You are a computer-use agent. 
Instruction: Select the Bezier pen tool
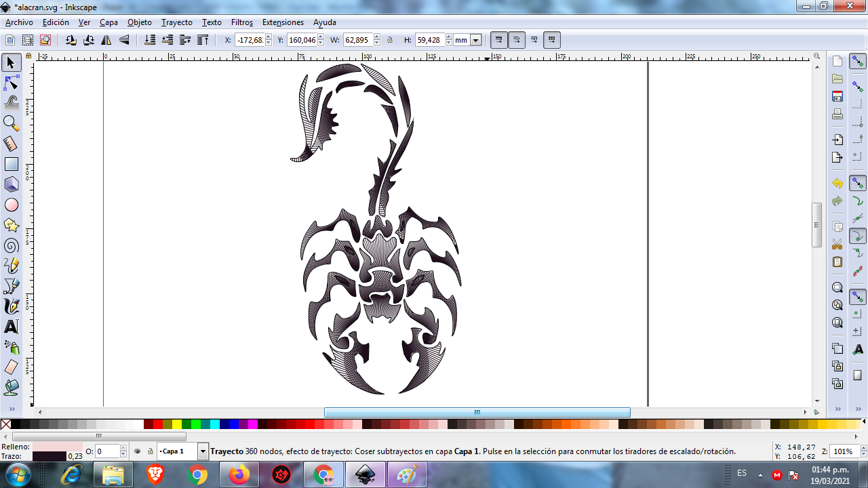pyautogui.click(x=11, y=286)
